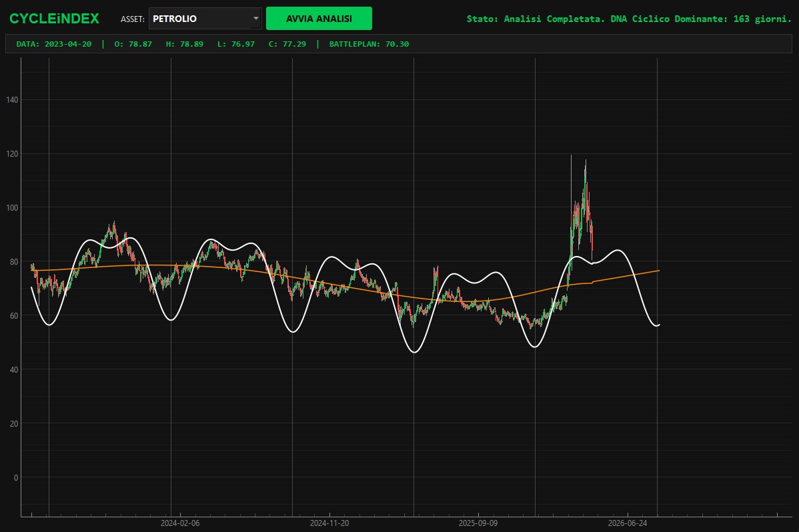Open the PETROLIO asset dropdown
Viewport: 799px width, 532px height.
(x=205, y=19)
